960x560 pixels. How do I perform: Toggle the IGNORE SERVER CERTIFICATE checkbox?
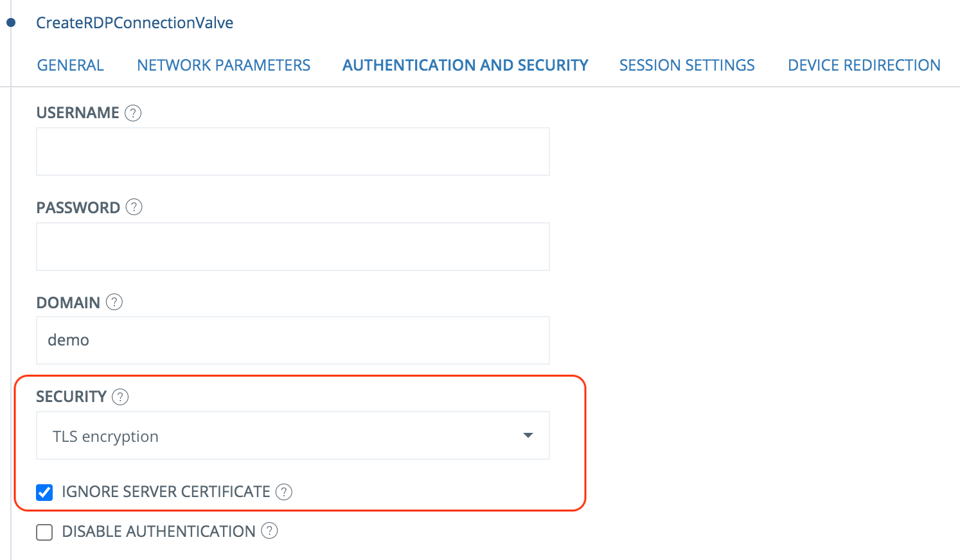pos(44,492)
